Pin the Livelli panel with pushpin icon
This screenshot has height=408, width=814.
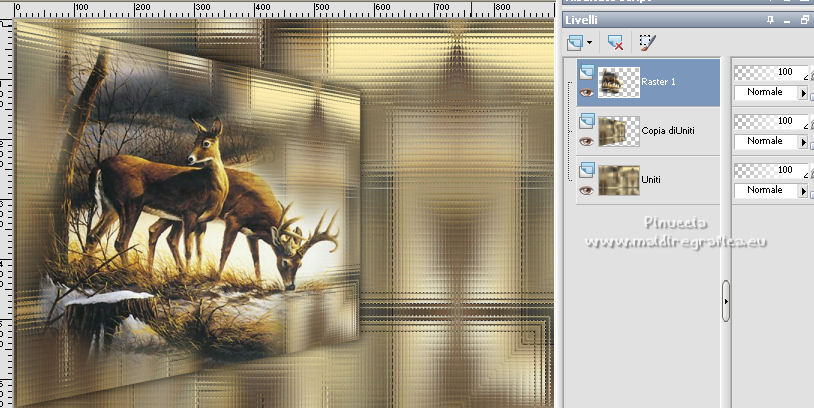pos(770,20)
